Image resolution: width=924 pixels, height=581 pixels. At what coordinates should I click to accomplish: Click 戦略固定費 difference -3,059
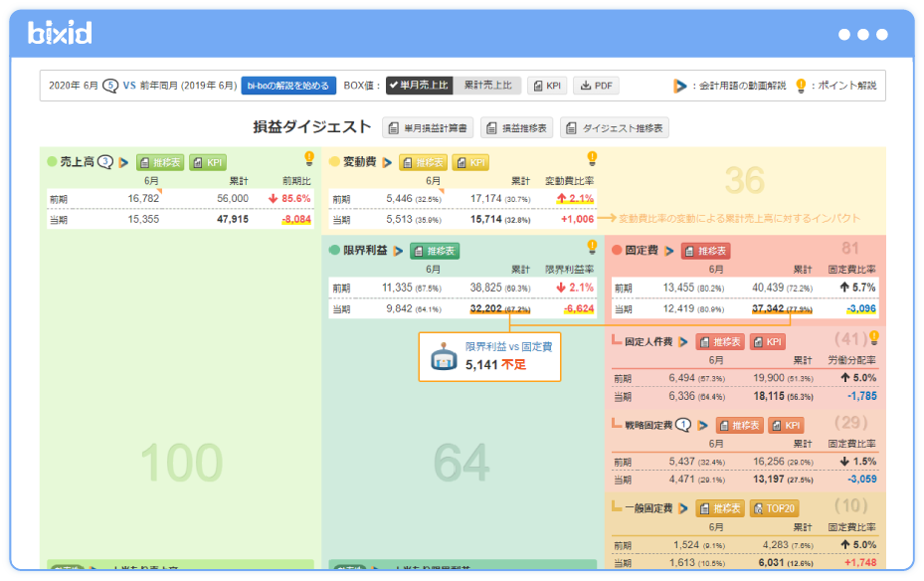[862, 480]
